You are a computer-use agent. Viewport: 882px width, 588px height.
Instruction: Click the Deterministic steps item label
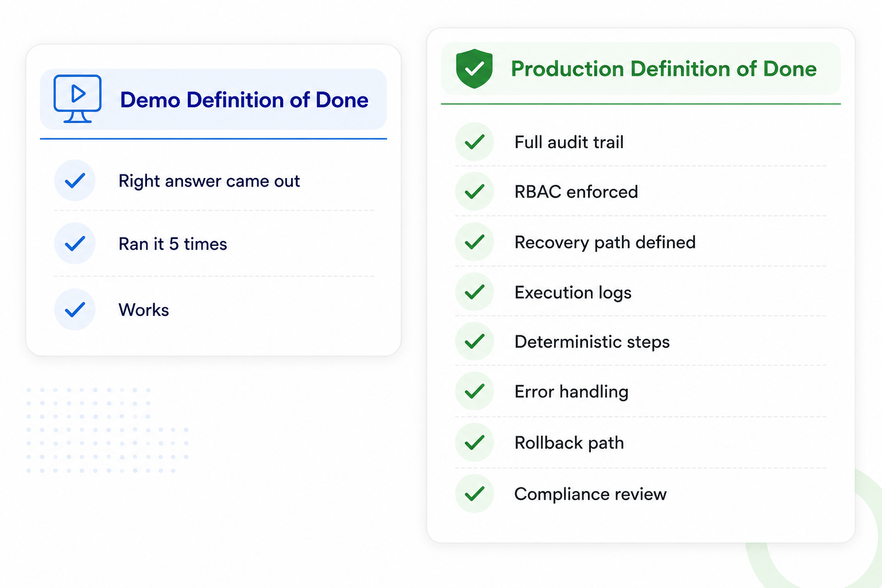tap(592, 342)
